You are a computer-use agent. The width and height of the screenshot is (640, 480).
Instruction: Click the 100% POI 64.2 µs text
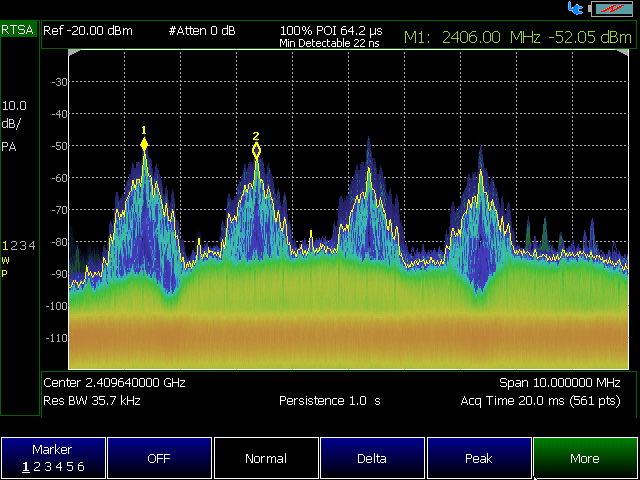click(331, 30)
